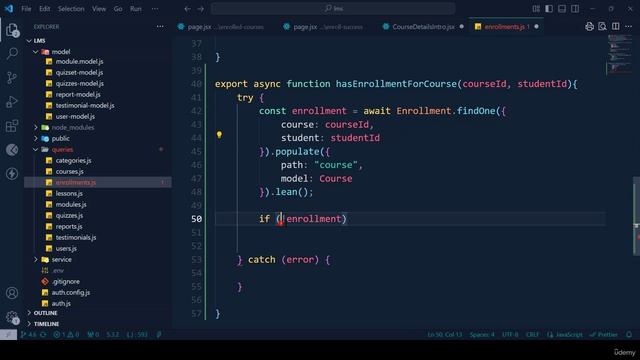The width and height of the screenshot is (640, 360).
Task: Open the Run menu
Action: pos(136,9)
